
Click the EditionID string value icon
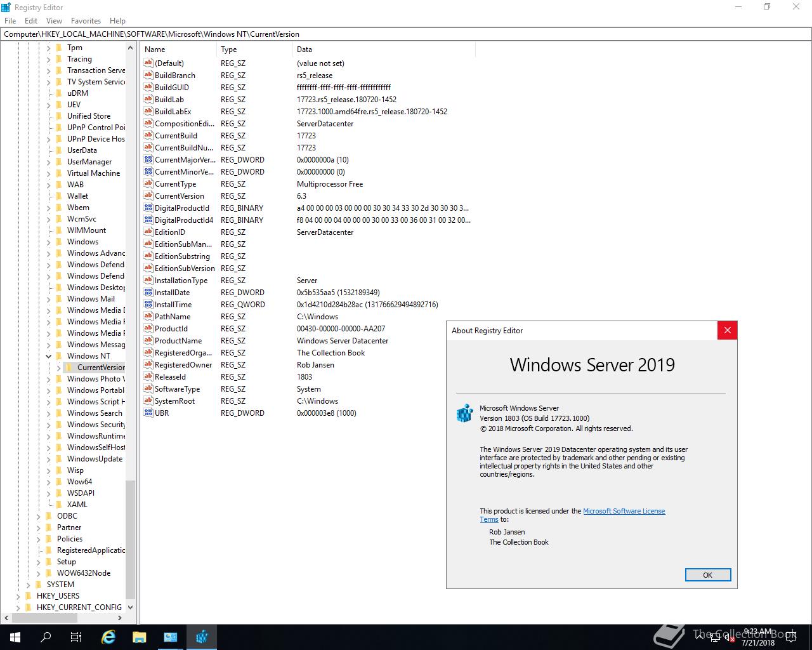[x=148, y=232]
